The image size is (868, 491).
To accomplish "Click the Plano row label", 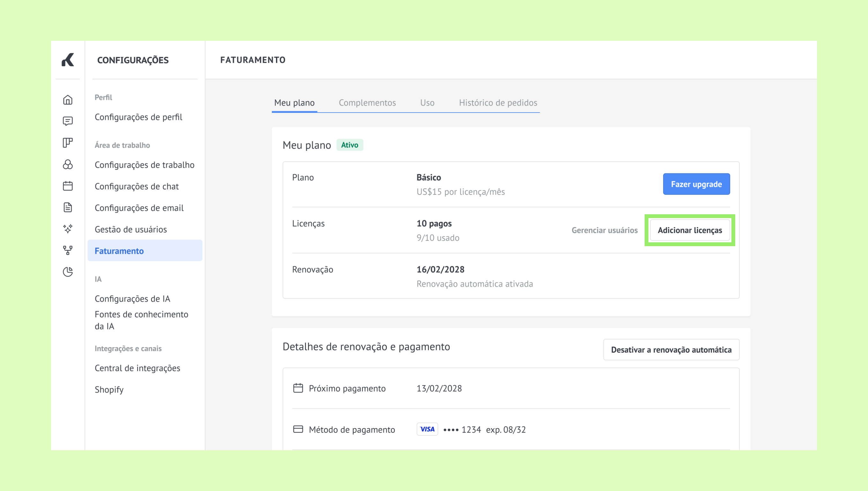I will [x=303, y=177].
